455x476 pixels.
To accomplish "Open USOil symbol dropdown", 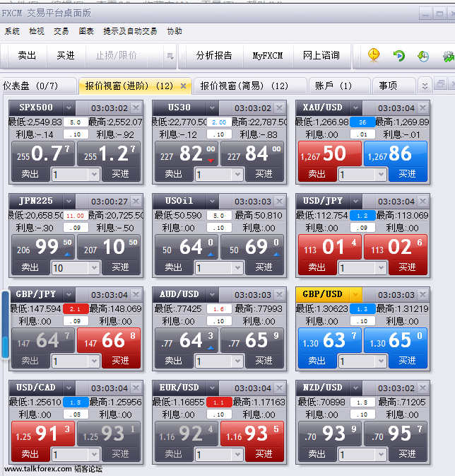I will [x=212, y=202].
